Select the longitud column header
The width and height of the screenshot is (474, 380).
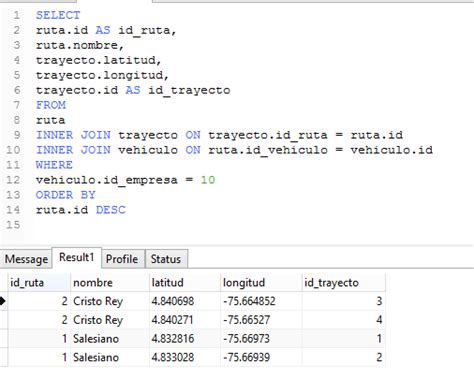point(261,283)
